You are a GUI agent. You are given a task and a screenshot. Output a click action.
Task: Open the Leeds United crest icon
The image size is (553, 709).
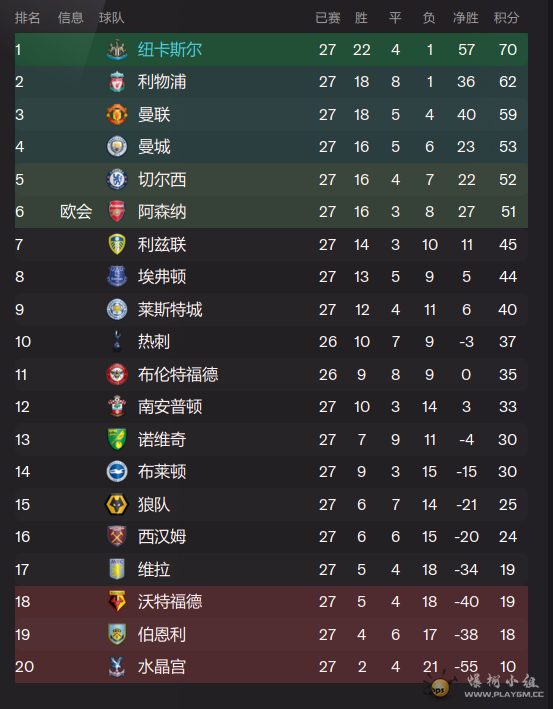tap(117, 245)
